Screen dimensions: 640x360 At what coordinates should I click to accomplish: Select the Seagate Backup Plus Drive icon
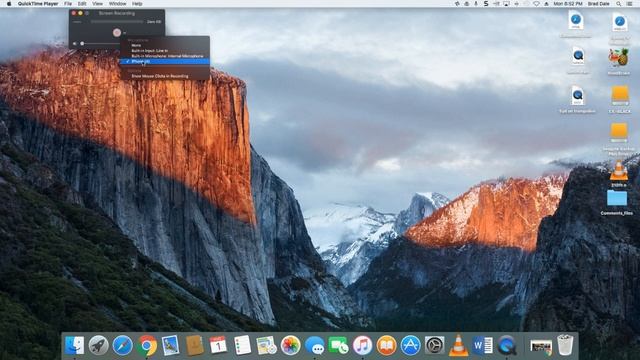pyautogui.click(x=619, y=132)
